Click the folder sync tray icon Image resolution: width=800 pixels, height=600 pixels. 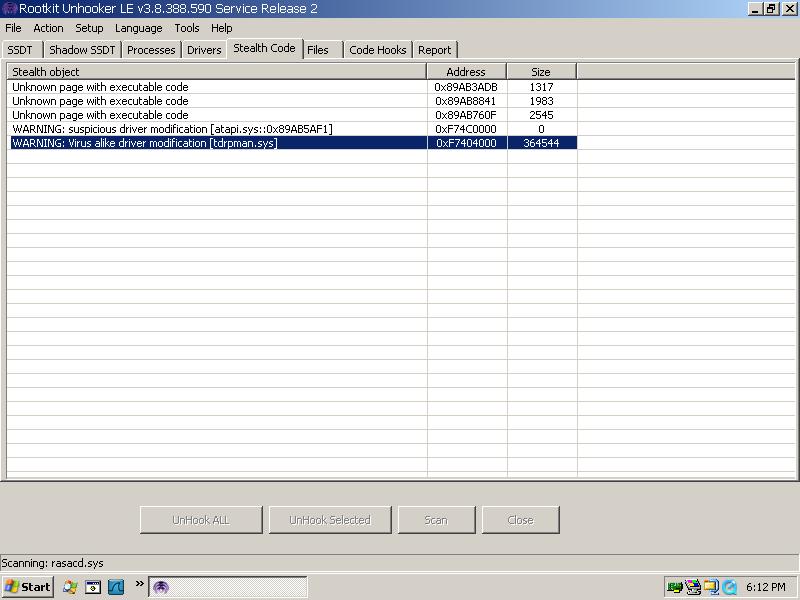[x=711, y=587]
